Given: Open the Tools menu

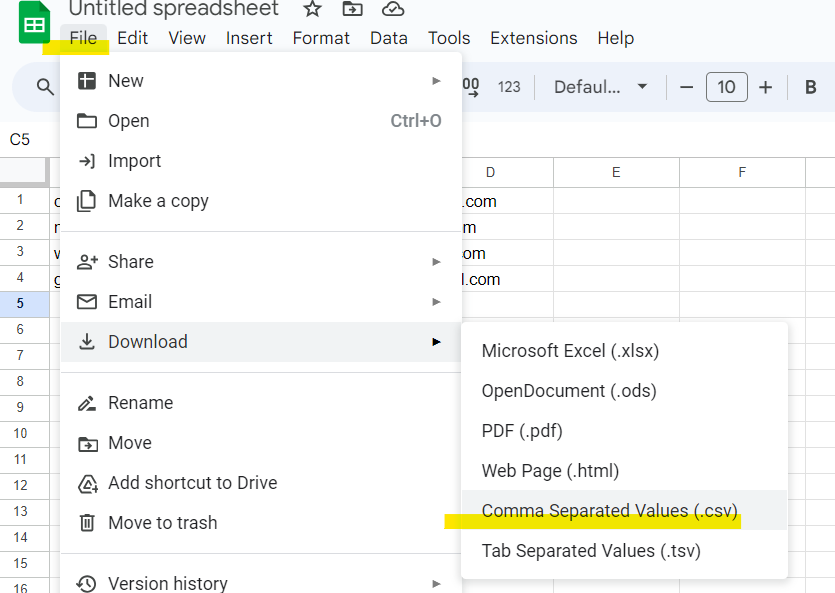Looking at the screenshot, I should pos(449,38).
